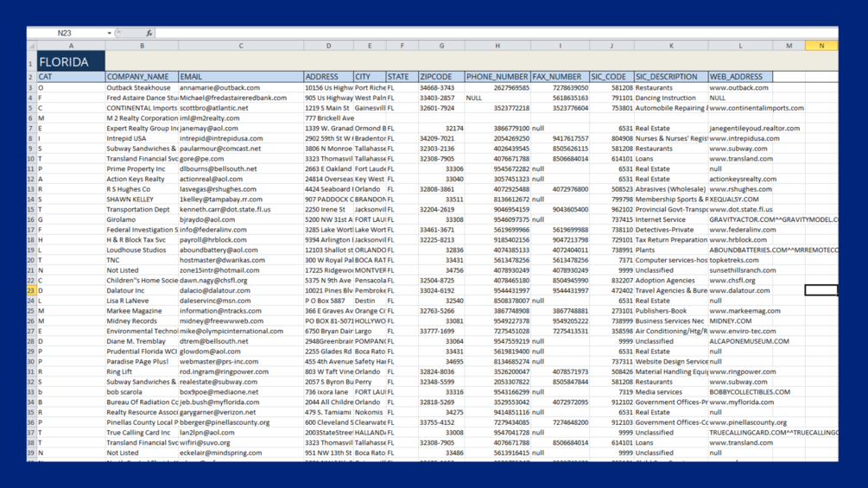Select the Midney Records cell
Image resolution: width=868 pixels, height=488 pixels.
[142, 321]
